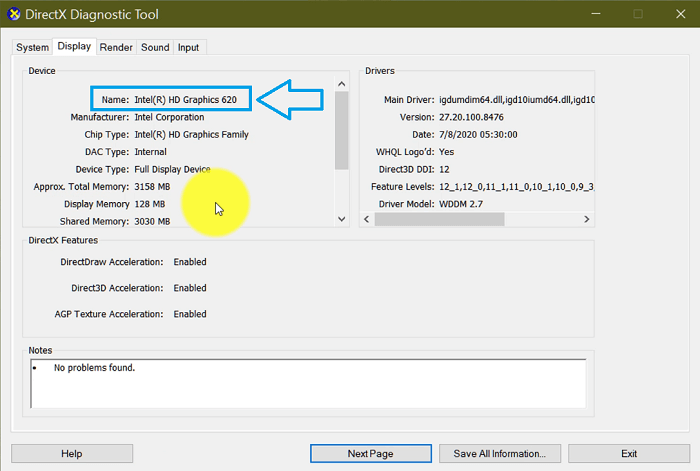Viewport: 700px width, 471px height.
Task: Click Device panel scroll down arrow
Action: click(342, 219)
